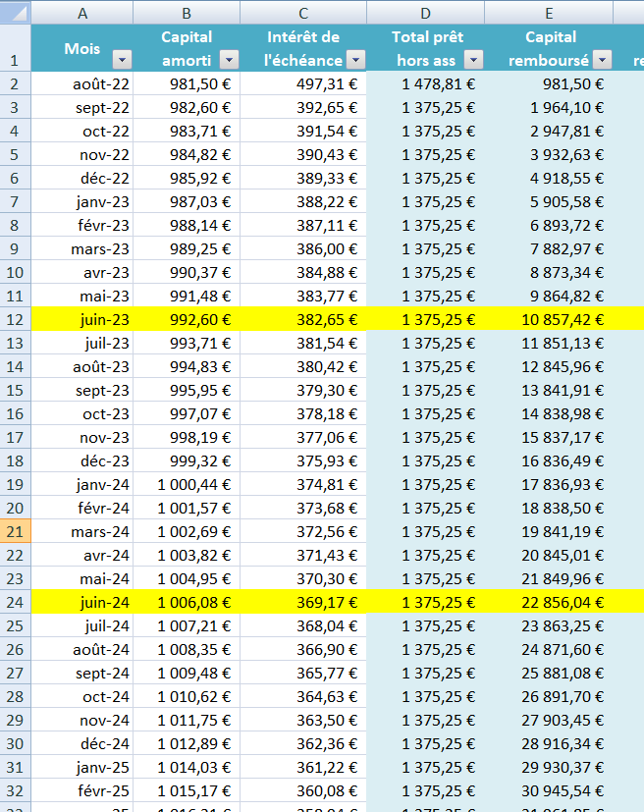The width and height of the screenshot is (644, 812).
Task: Click cell '380,42 €'
Action: click(303, 366)
